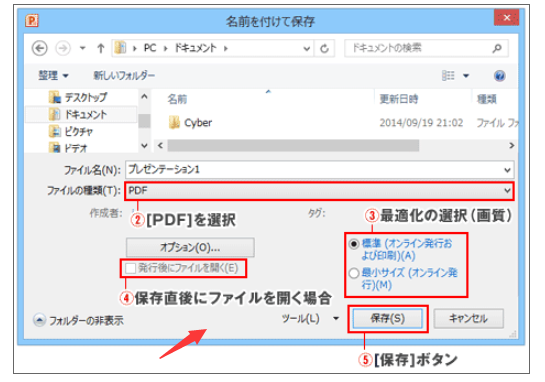This screenshot has width=545, height=382.
Task: Click the Cyber folder date 2014/09/19 21:02
Action: [421, 123]
